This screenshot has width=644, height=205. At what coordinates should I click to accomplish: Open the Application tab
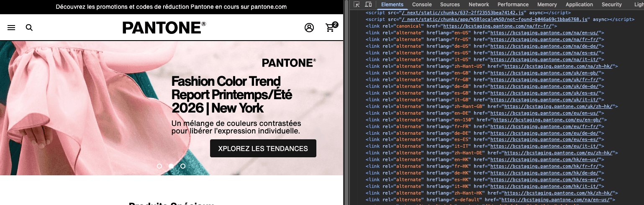point(579,5)
